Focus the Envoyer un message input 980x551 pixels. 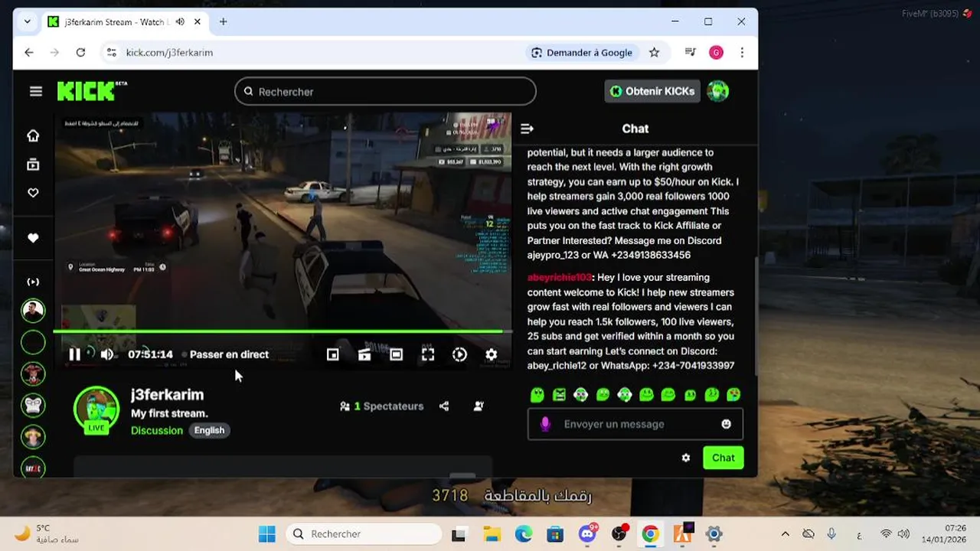(x=635, y=424)
